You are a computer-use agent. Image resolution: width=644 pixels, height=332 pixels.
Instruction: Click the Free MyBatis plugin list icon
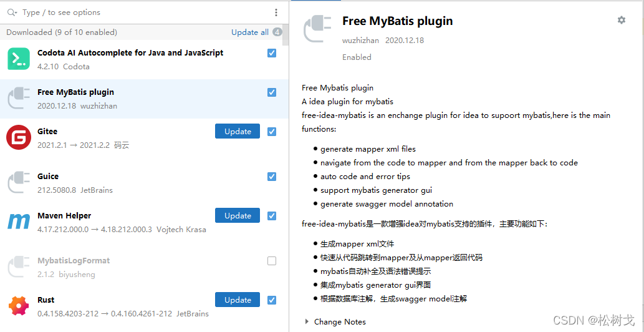point(19,99)
